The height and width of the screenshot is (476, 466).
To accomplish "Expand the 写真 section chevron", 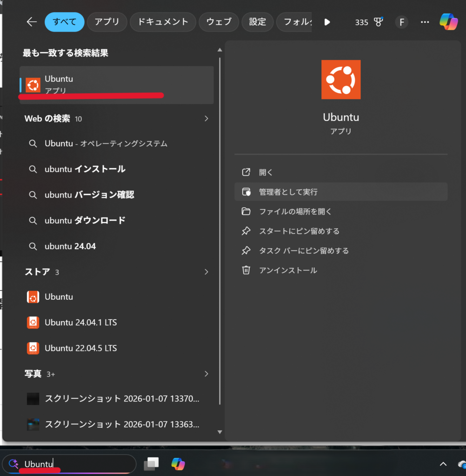I will point(206,374).
